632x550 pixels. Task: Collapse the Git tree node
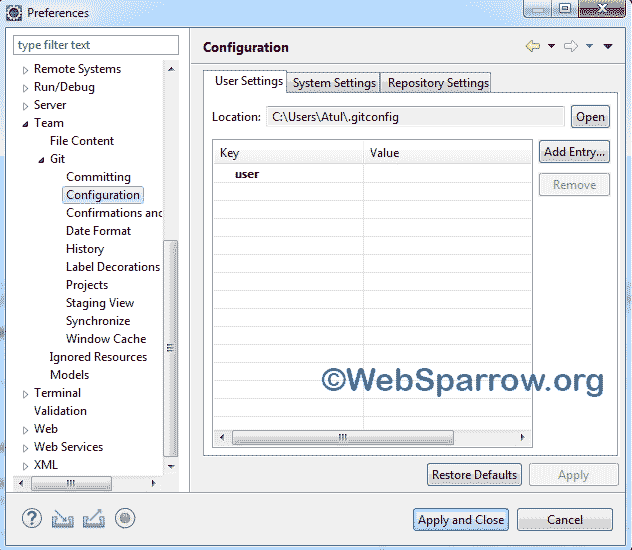tap(42, 160)
